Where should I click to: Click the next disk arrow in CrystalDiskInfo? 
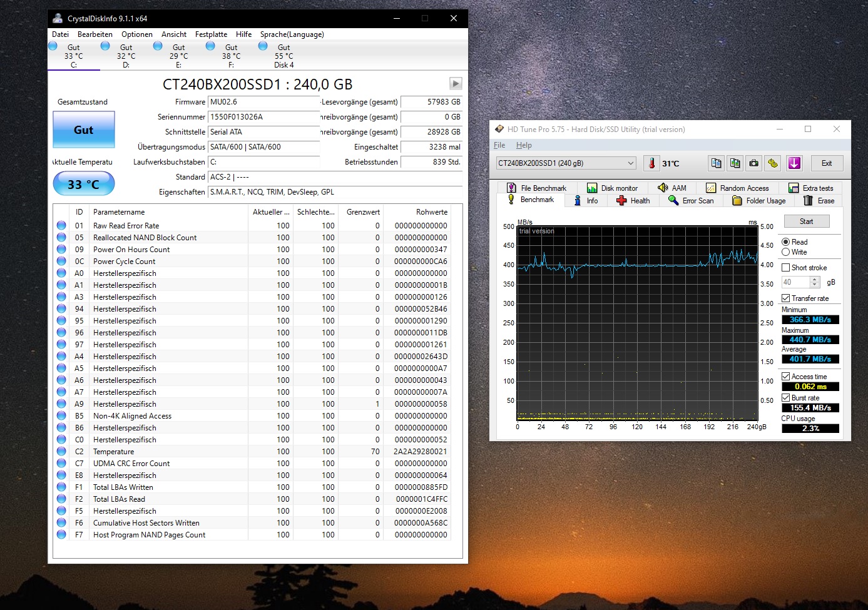click(x=456, y=83)
